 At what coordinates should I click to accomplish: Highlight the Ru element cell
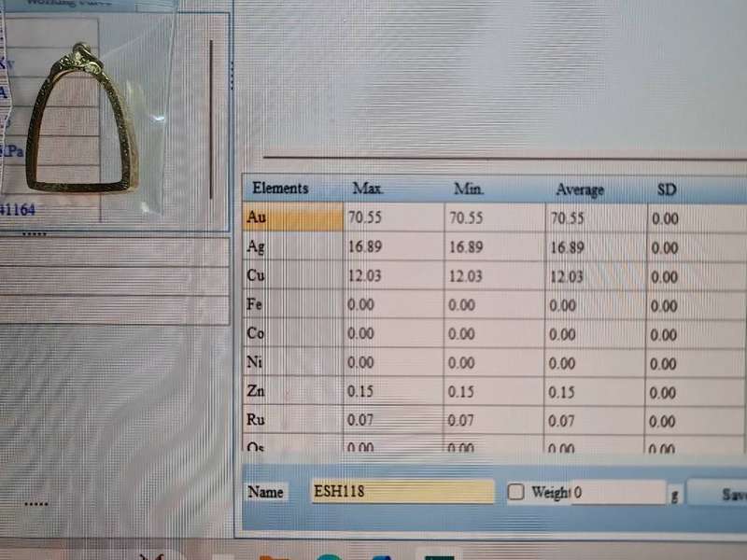[292, 421]
